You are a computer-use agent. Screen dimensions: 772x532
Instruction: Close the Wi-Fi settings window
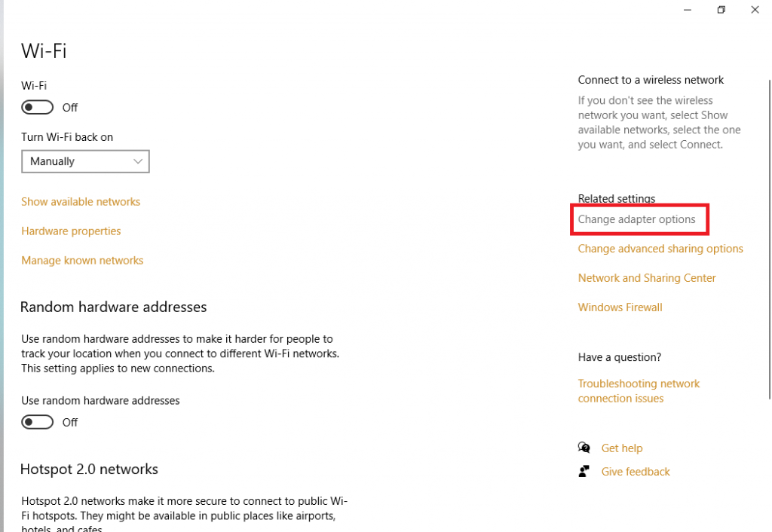tap(755, 10)
